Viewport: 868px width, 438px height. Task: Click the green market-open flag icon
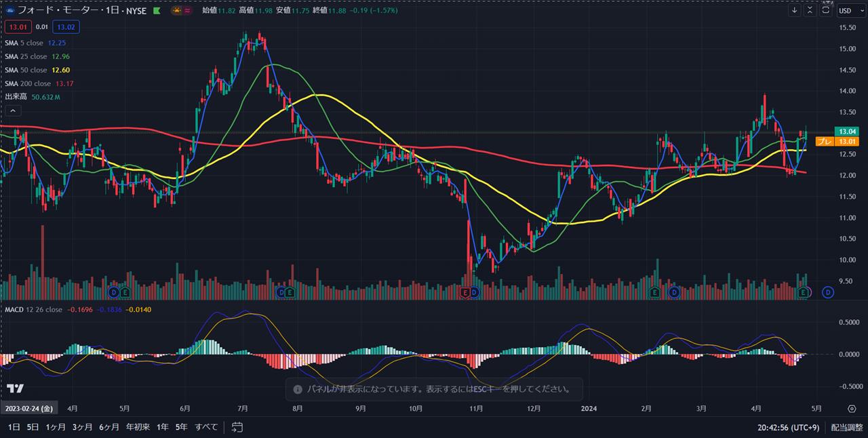tap(157, 11)
